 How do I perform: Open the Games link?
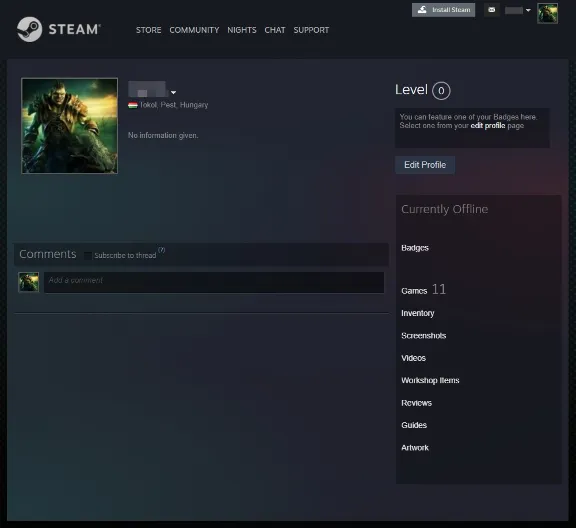[414, 291]
